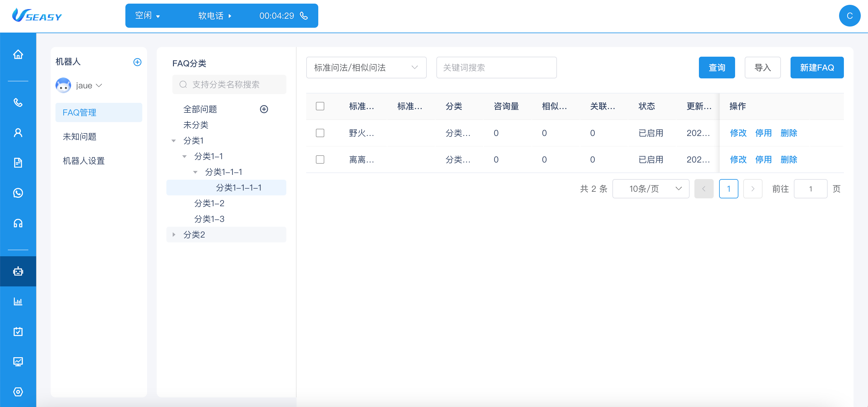
Task: Collapse the 分类1 tree node arrow
Action: tap(174, 141)
